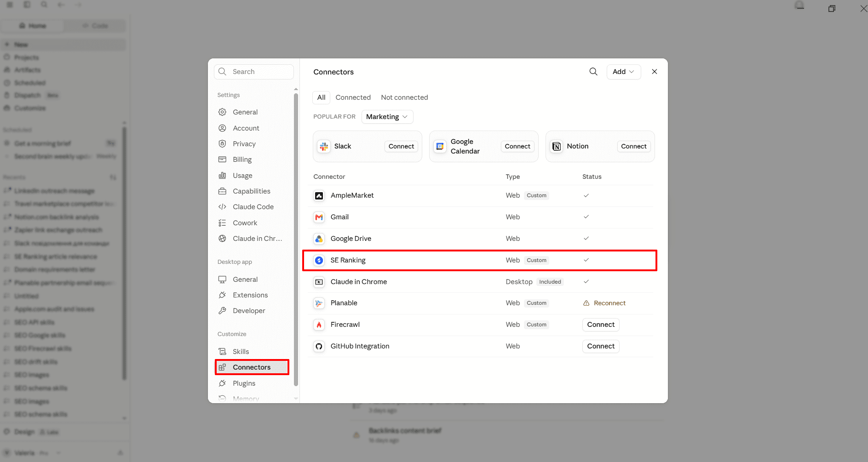The height and width of the screenshot is (462, 868).
Task: Click the Claude in Chrome connector icon
Action: 319,282
